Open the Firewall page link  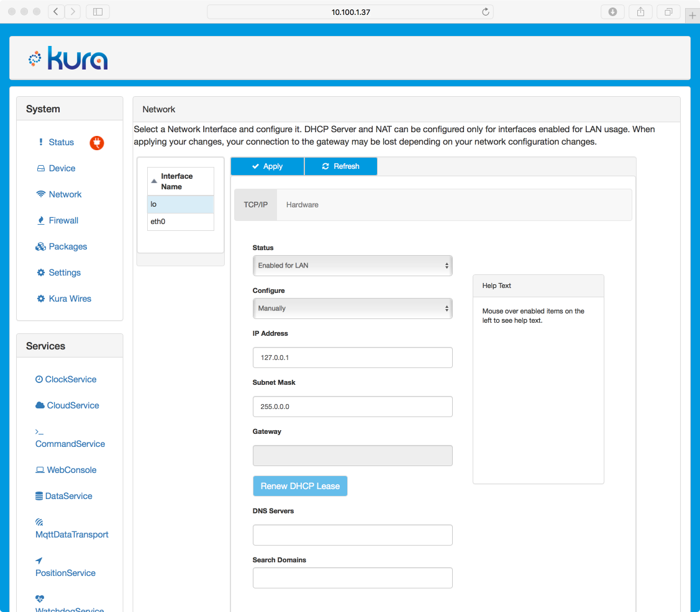[63, 220]
